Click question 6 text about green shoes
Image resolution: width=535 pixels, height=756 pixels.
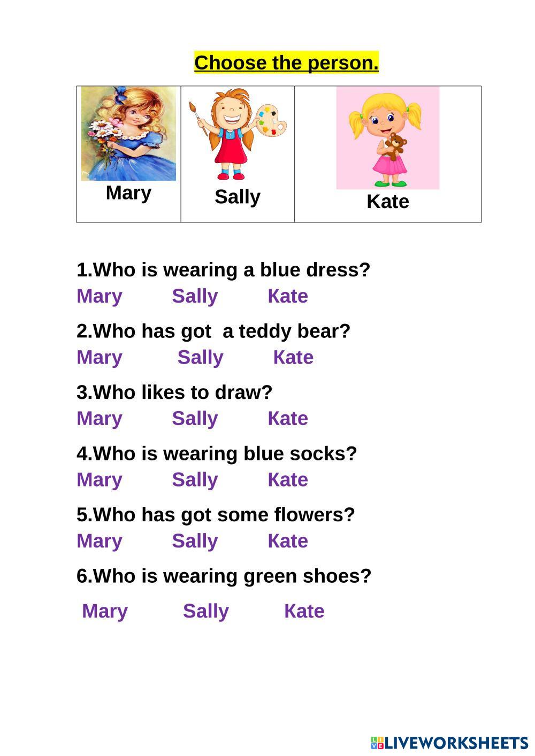[x=224, y=576]
